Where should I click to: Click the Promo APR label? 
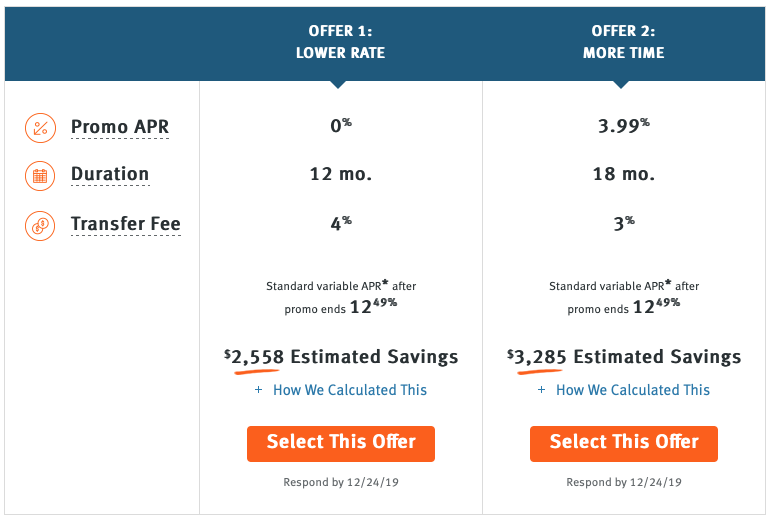(120, 128)
